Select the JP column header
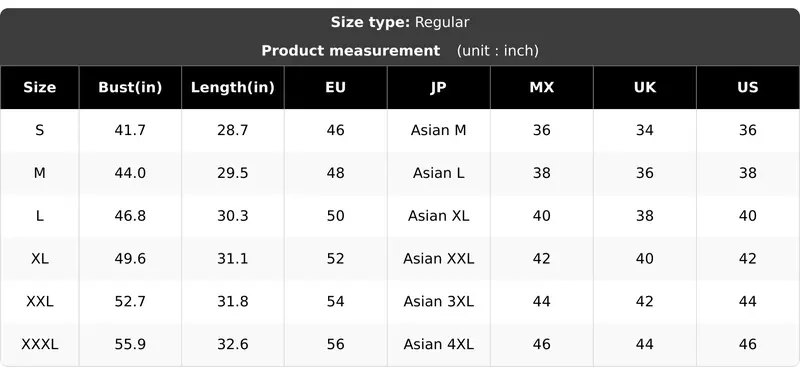The image size is (800, 367). tap(438, 87)
